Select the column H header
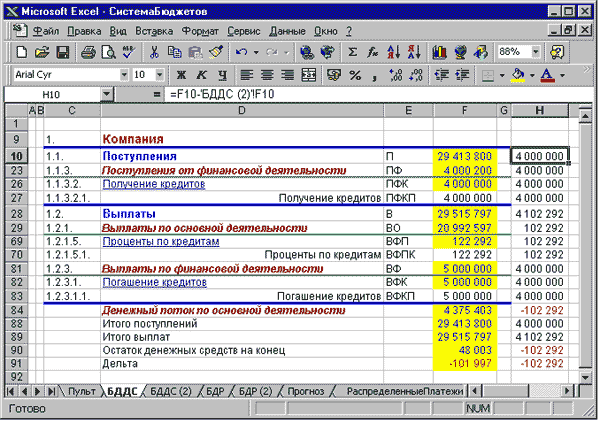This screenshot has width=600, height=423. pos(540,111)
